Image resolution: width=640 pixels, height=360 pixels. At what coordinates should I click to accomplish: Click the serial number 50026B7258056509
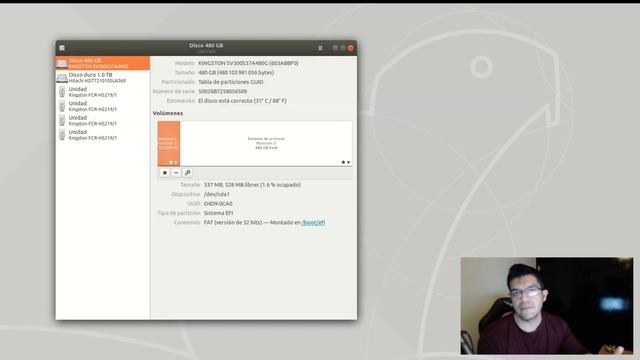(222, 91)
